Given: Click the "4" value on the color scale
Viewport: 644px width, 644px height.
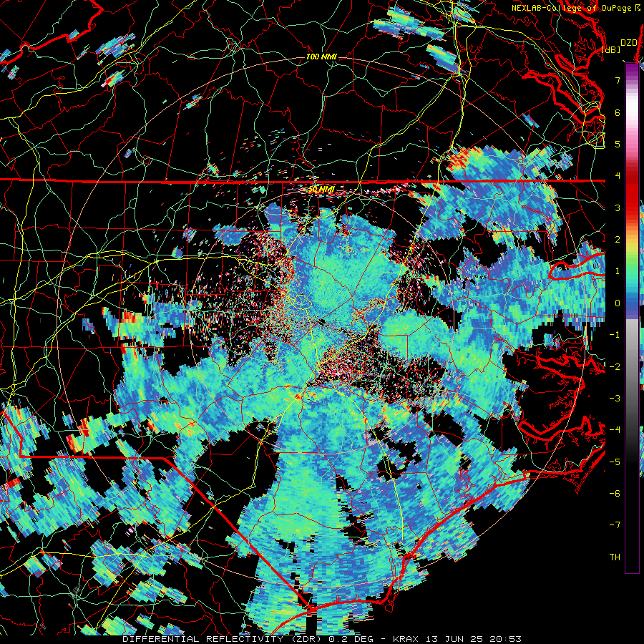Looking at the screenshot, I should tap(618, 176).
